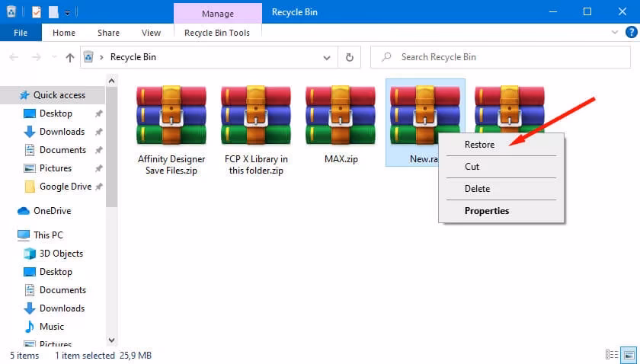Switch to the Recycle Bin Tools tab

pos(217,33)
